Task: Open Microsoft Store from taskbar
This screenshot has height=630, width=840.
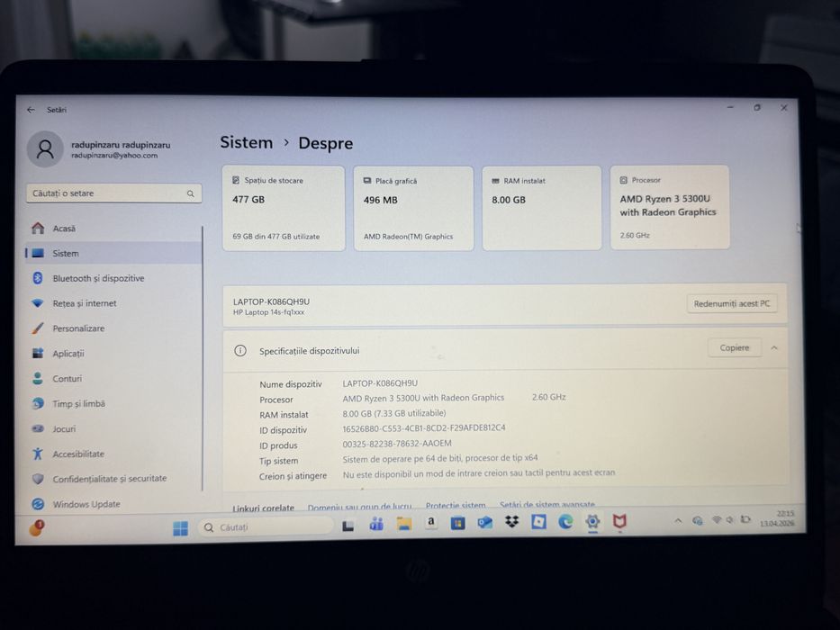Action: 458,522
